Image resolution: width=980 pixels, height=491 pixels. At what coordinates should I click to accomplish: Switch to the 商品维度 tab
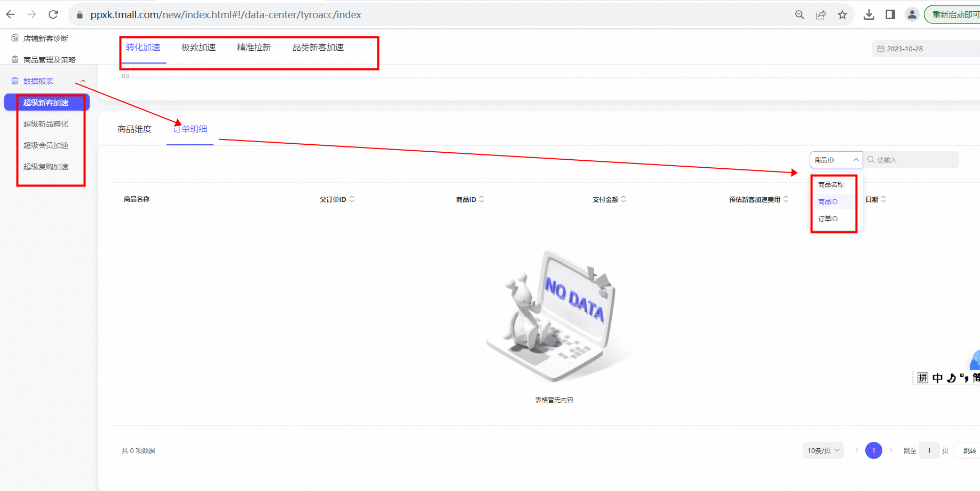click(x=135, y=129)
